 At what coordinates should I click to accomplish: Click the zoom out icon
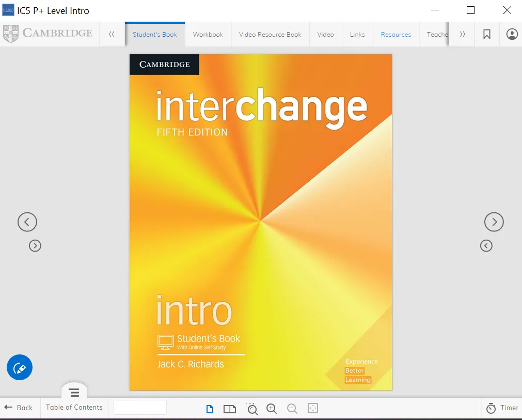[292, 408]
